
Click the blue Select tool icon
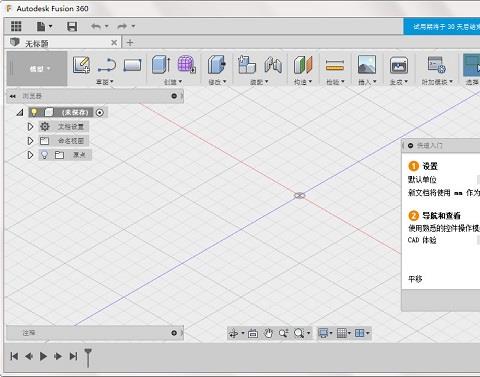[471, 65]
